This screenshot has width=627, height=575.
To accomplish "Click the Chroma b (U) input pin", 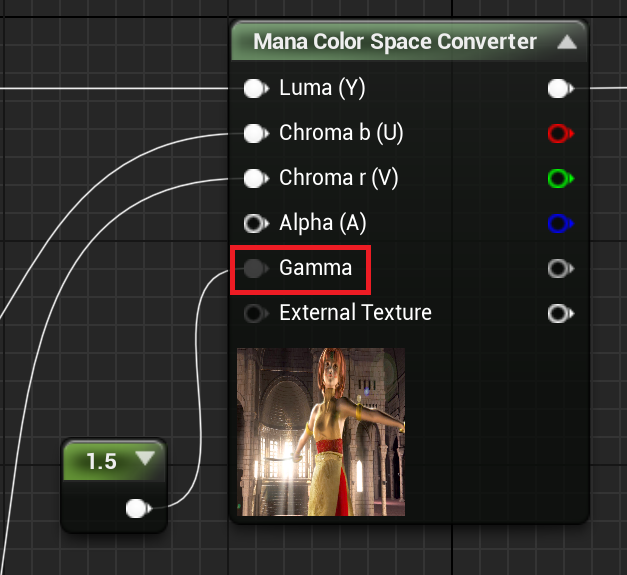I will point(256,133).
